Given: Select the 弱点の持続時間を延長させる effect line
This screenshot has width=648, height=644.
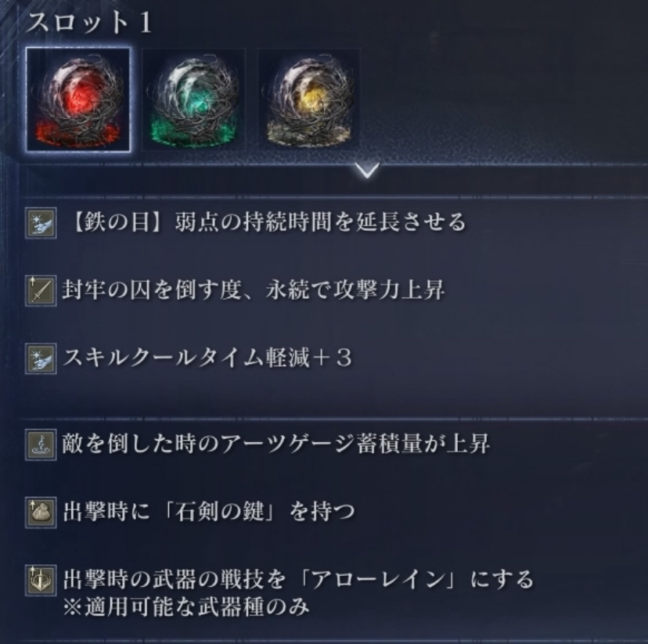Looking at the screenshot, I should tap(268, 222).
